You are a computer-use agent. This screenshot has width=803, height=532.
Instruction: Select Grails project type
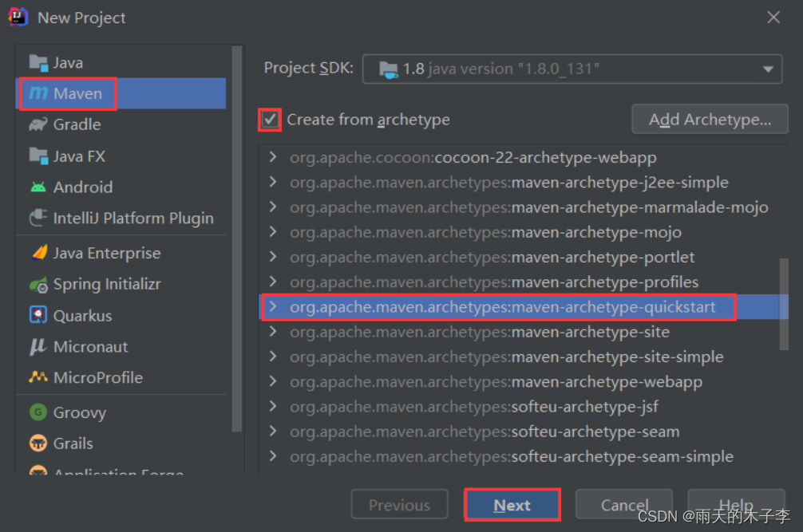click(121, 443)
